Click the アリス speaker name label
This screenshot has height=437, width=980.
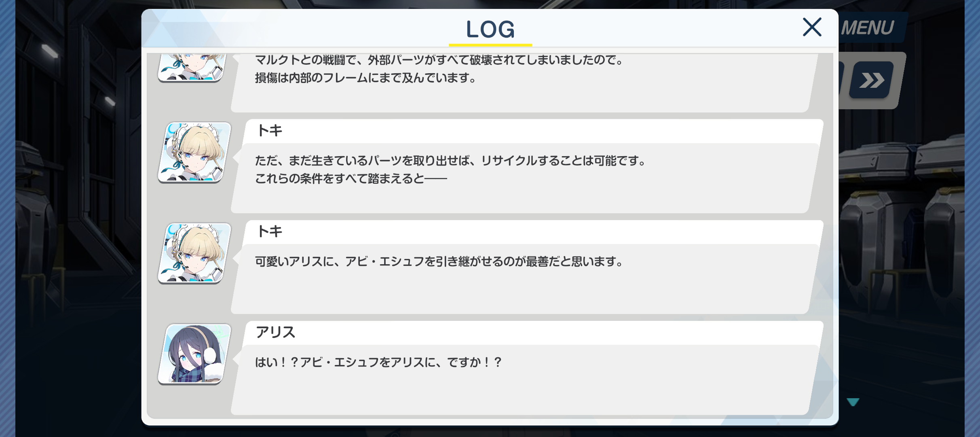point(276,332)
